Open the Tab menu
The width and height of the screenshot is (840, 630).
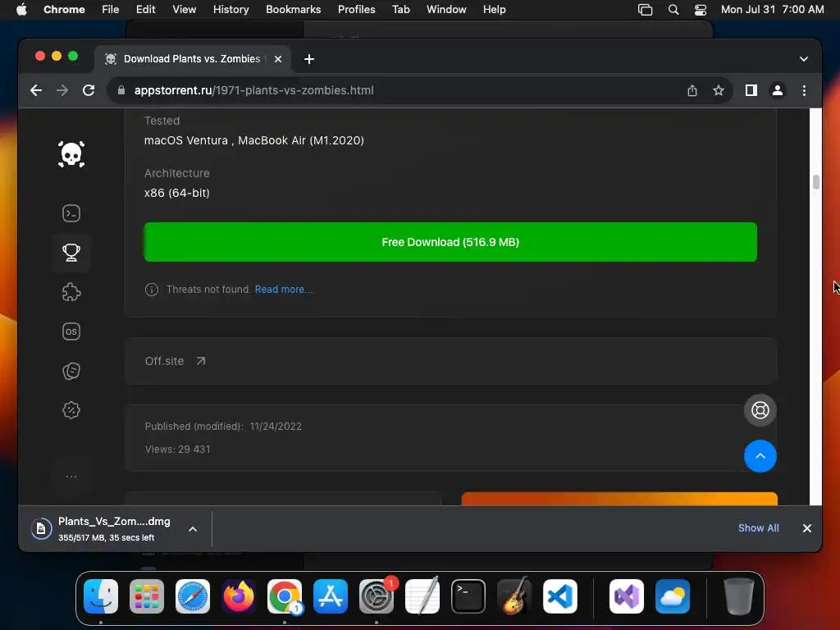click(400, 10)
